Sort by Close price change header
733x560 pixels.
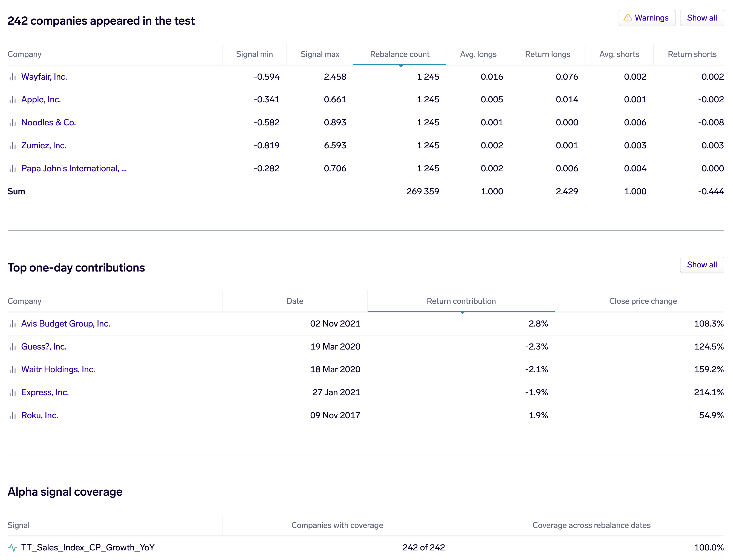coord(643,301)
